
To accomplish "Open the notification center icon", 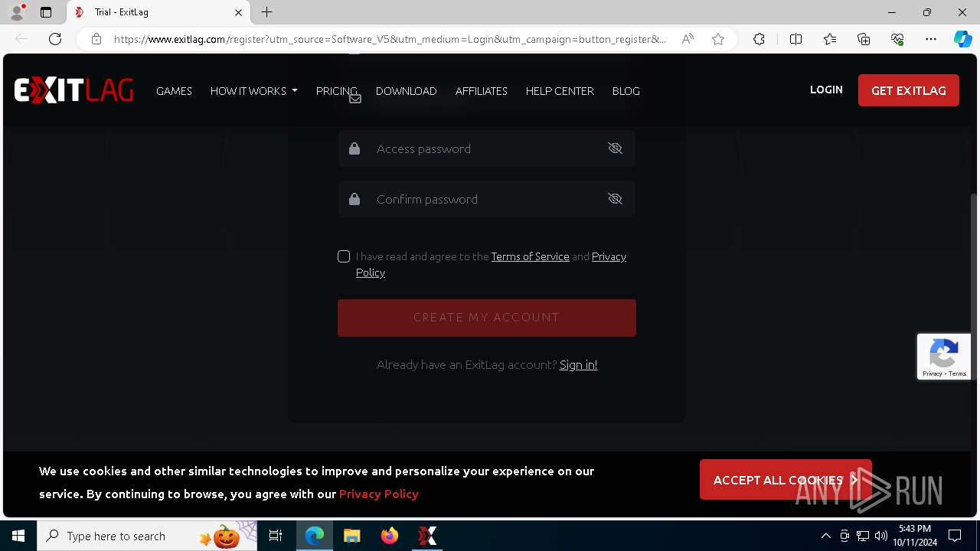I will pyautogui.click(x=955, y=536).
